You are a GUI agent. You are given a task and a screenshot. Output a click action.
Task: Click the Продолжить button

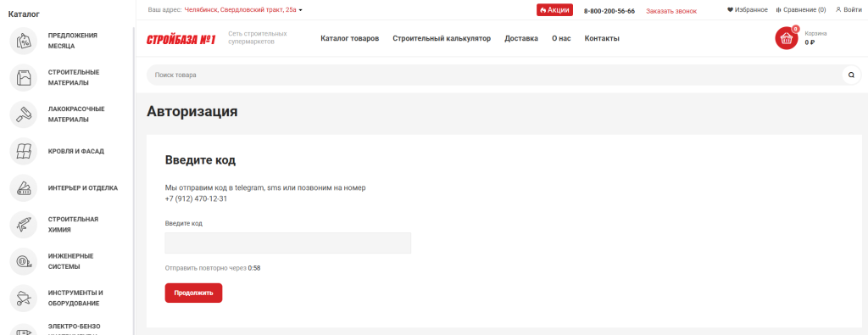point(194,293)
